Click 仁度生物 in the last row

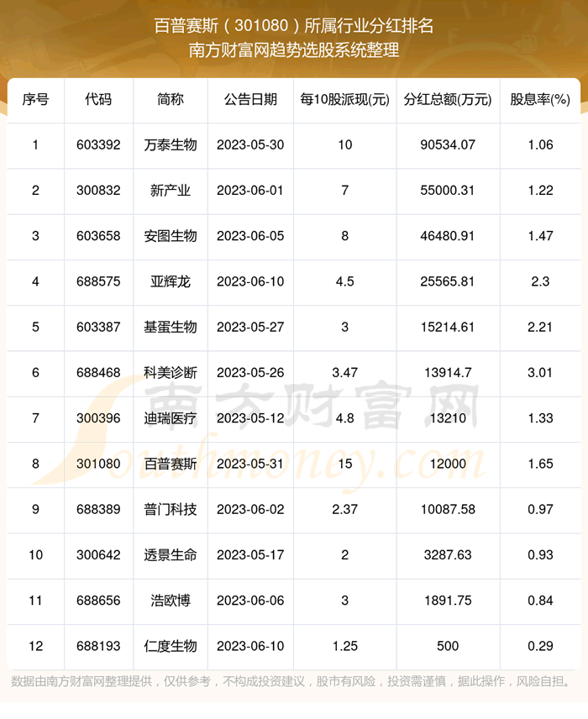pyautogui.click(x=171, y=646)
